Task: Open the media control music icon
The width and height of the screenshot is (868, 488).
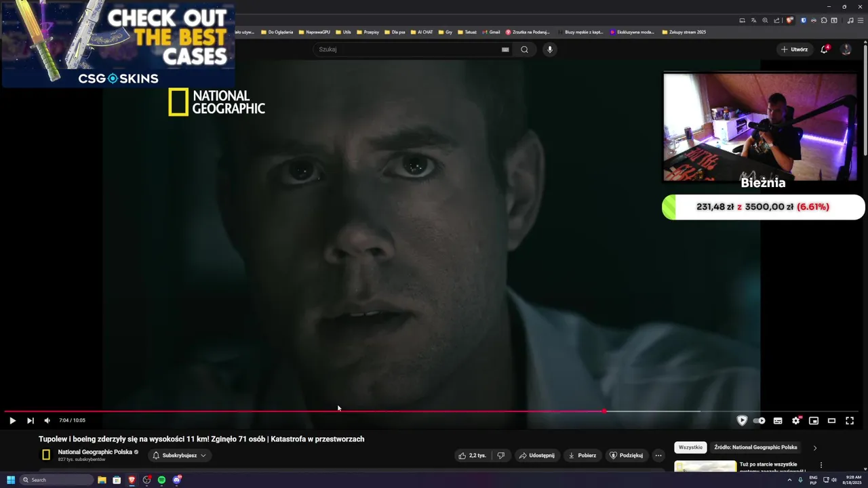Action: (x=850, y=20)
